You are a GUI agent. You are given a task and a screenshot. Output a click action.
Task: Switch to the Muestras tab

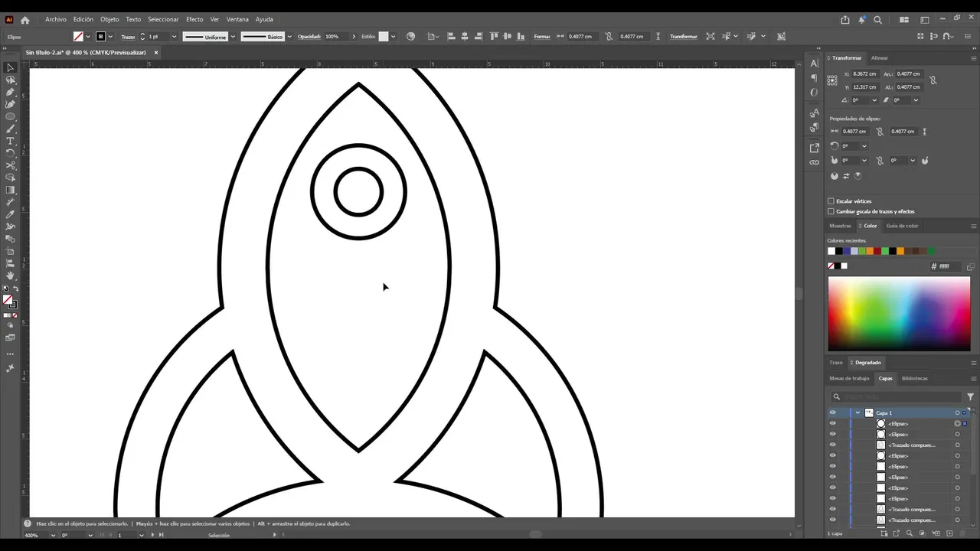point(840,226)
